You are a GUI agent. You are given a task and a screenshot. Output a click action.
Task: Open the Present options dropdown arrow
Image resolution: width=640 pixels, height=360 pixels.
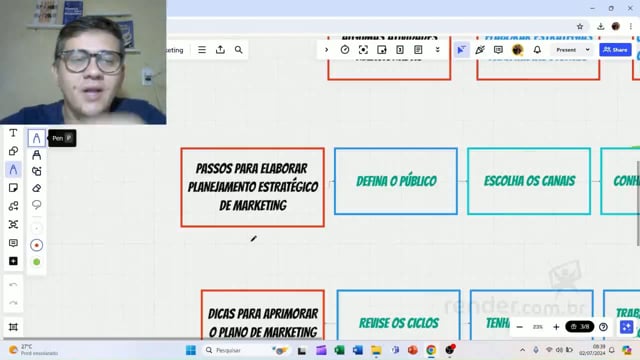pos(588,50)
